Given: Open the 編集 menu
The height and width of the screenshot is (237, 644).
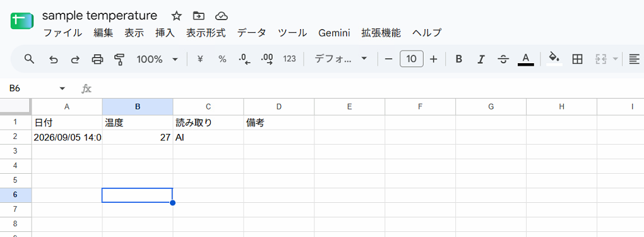Looking at the screenshot, I should coord(103,33).
